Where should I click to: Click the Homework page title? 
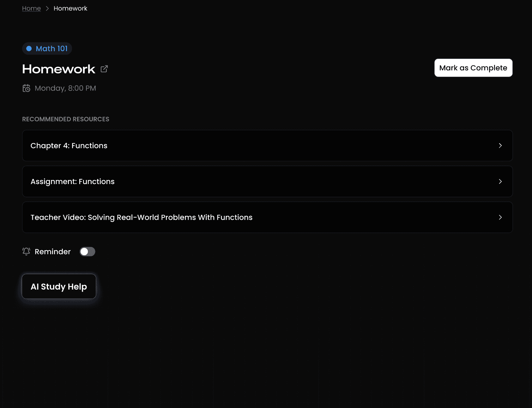(58, 69)
